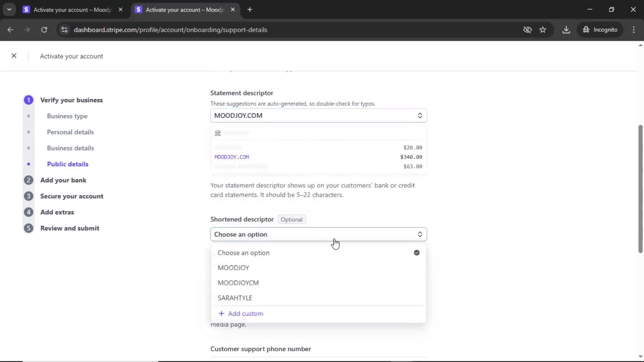The image size is (644, 362).
Task: Open the browser downloads icon
Action: 566,30
